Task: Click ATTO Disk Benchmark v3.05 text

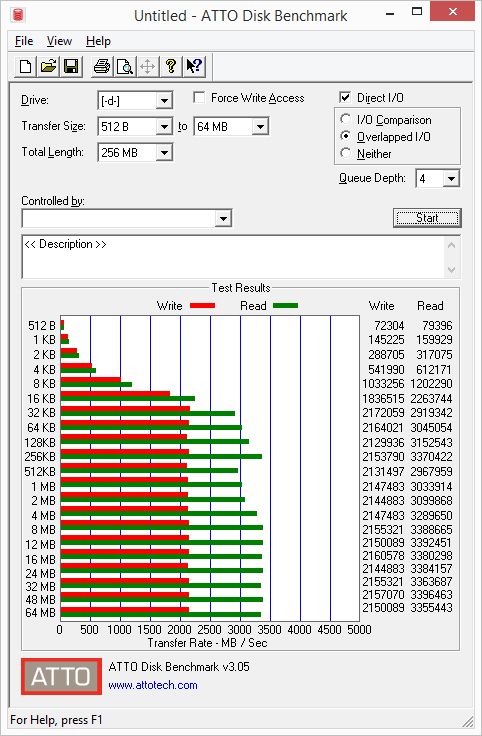Action: 179,667
